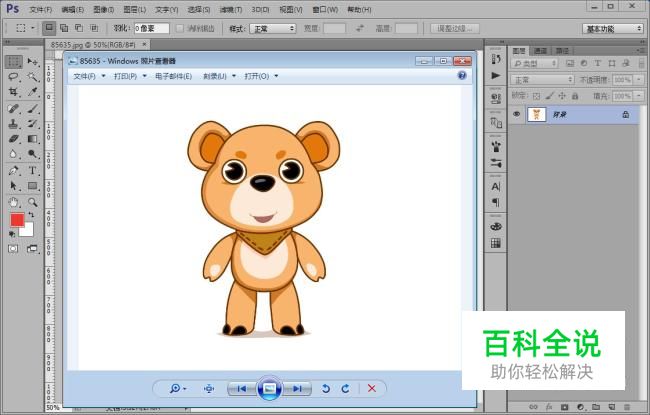The height and width of the screenshot is (415, 650).
Task: Open the Paragraph panel icon
Action: click(496, 203)
